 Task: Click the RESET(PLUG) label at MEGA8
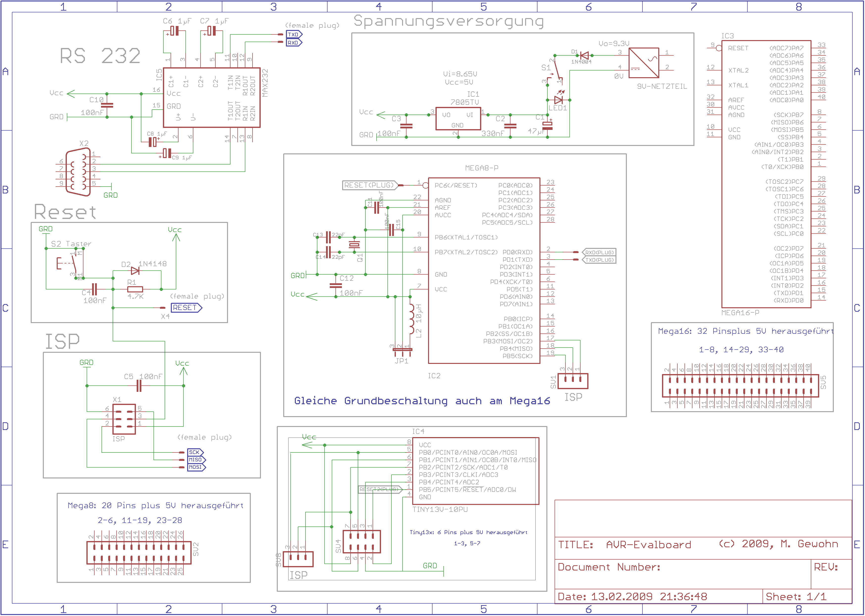pos(370,186)
